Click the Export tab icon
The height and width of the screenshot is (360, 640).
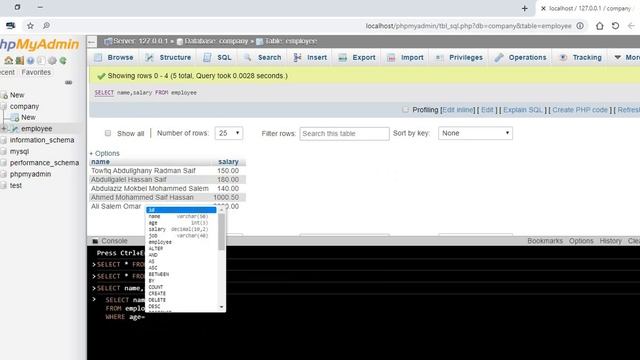click(343, 58)
